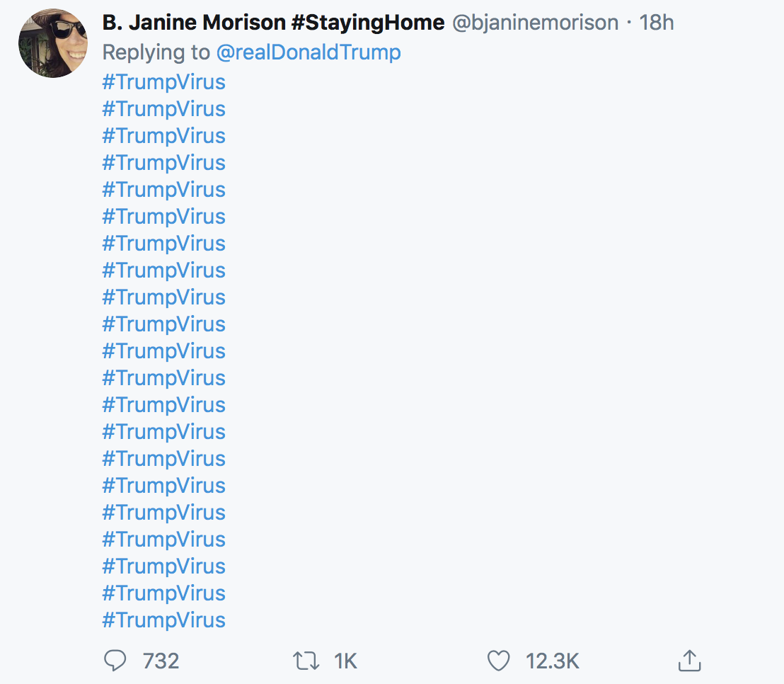The image size is (784, 684).
Task: Open the second-to-last #TrumpVirus hashtag
Action: [x=163, y=593]
